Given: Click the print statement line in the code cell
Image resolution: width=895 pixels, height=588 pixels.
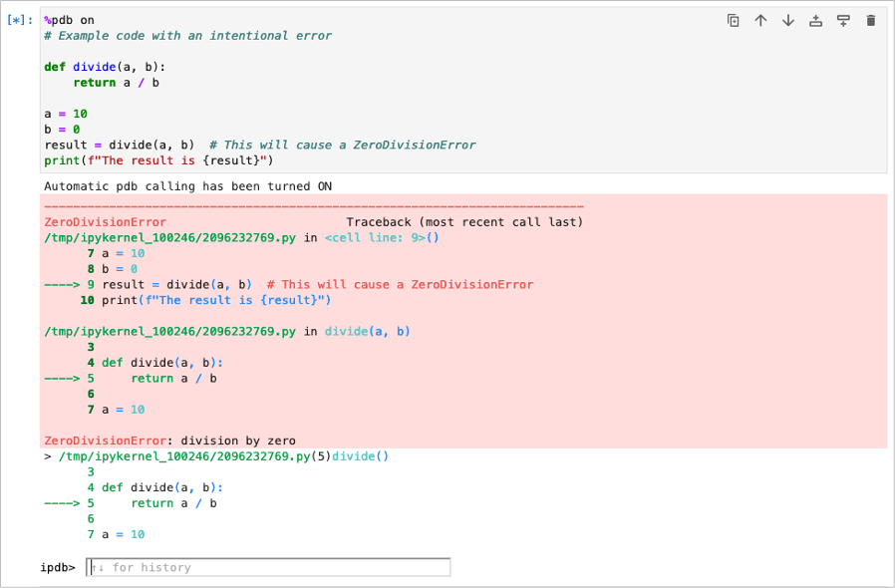Looking at the screenshot, I should (x=157, y=160).
